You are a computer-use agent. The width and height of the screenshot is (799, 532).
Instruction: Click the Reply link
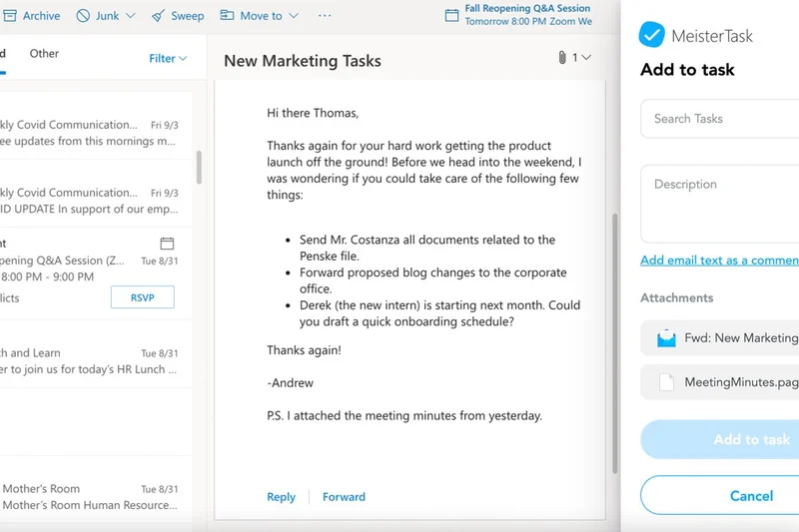click(x=281, y=497)
